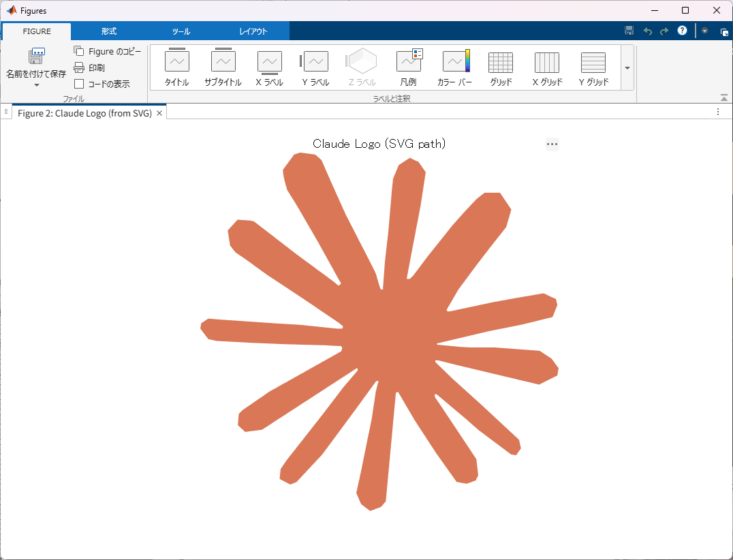The height and width of the screenshot is (560, 733).
Task: Close the Figure 2 document tab
Action: point(159,113)
